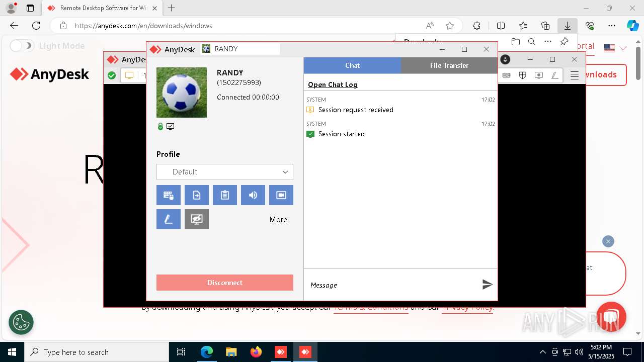This screenshot has height=362, width=644.
Task: Open downloads folder icon in Downloads panel
Action: (515, 42)
